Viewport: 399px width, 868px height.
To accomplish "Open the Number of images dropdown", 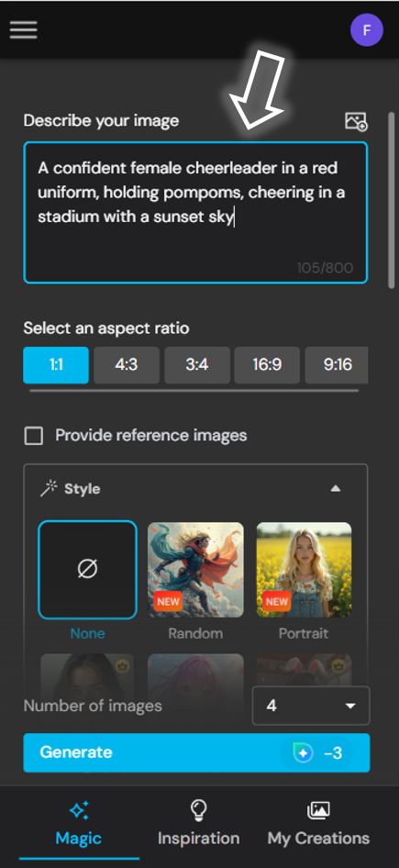I will pyautogui.click(x=311, y=706).
